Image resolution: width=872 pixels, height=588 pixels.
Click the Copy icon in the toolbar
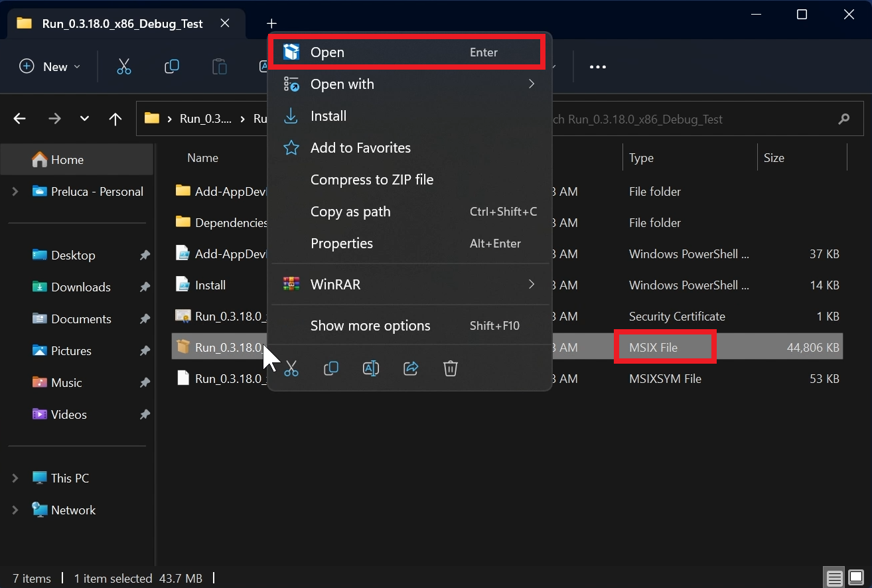point(171,66)
